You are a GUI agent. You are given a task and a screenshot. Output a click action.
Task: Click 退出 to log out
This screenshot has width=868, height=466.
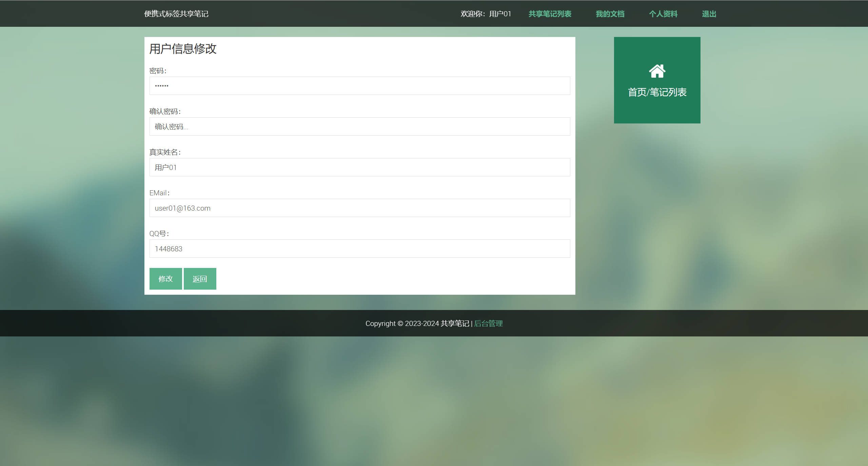click(709, 14)
